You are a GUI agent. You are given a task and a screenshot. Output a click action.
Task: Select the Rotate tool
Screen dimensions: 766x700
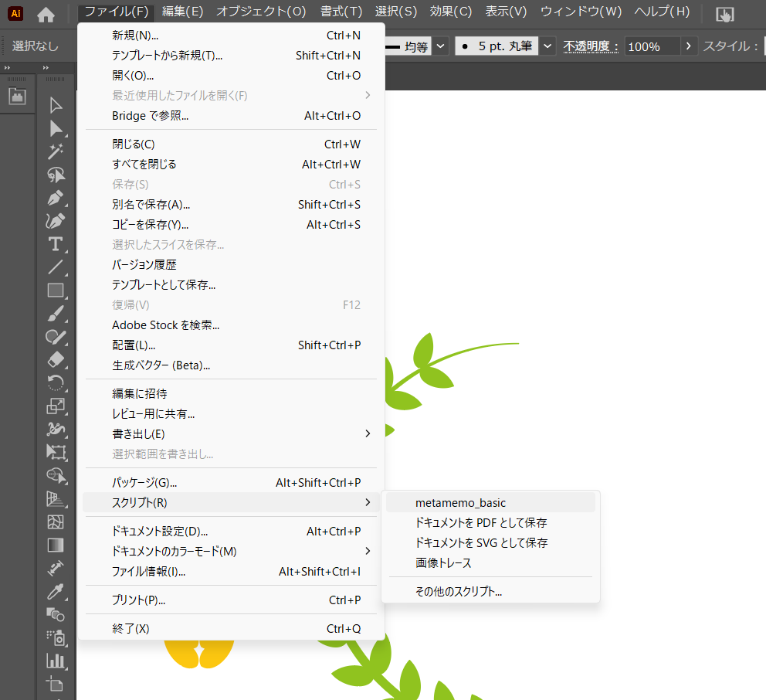[x=56, y=382]
